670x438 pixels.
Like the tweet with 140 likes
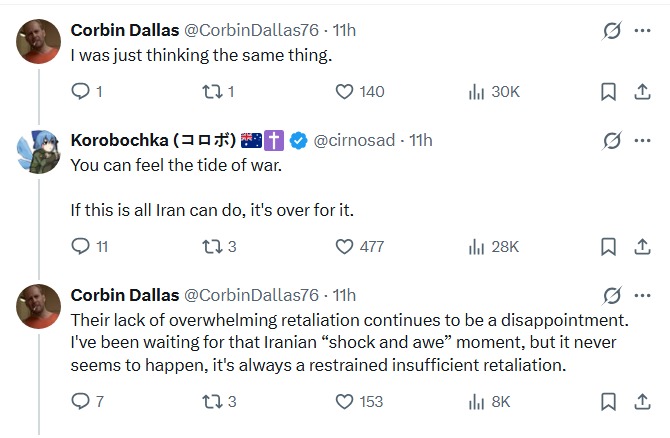coord(360,91)
